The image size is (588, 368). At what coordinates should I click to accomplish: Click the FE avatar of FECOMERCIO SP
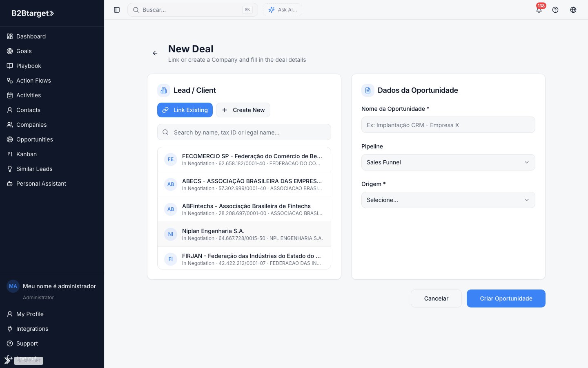pyautogui.click(x=171, y=159)
